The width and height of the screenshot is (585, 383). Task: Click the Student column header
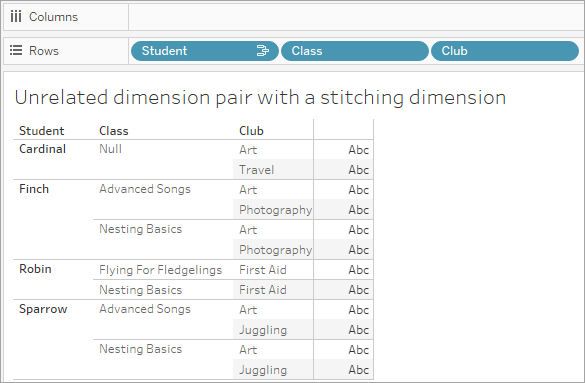(41, 131)
